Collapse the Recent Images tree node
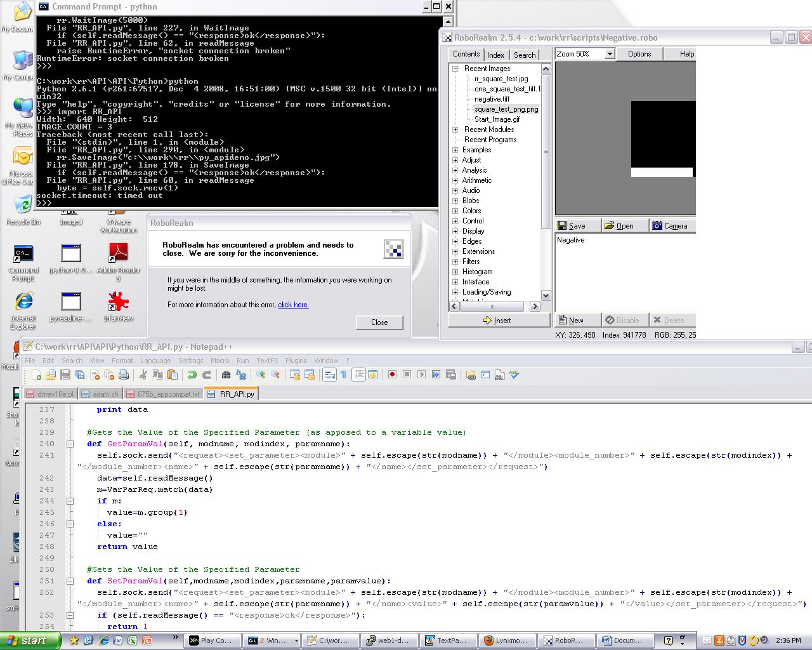This screenshot has width=812, height=650. [455, 69]
